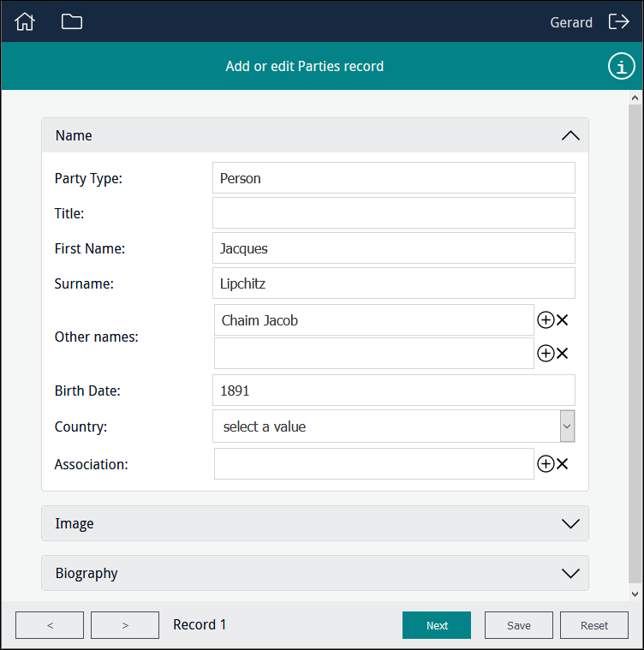Expand the Image section

tap(569, 524)
